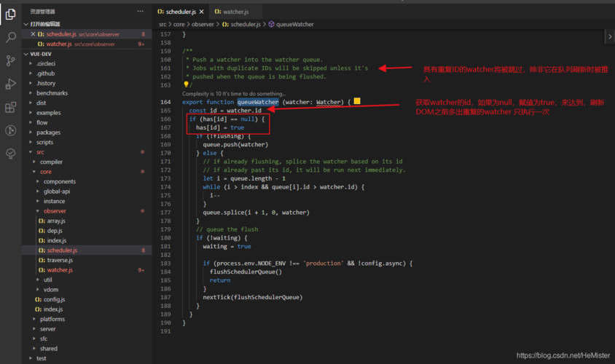
Task: Open the Explorer view in activity bar
Action: [11, 15]
